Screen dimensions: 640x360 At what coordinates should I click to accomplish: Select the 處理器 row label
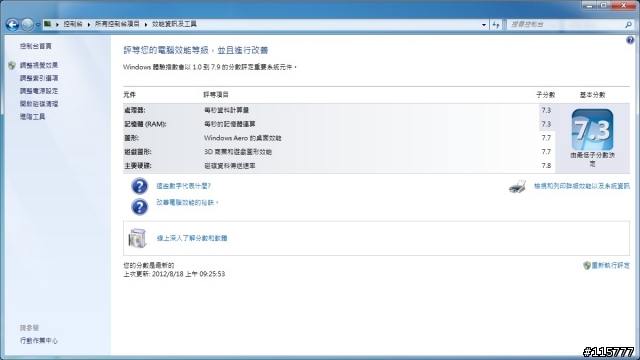point(135,110)
